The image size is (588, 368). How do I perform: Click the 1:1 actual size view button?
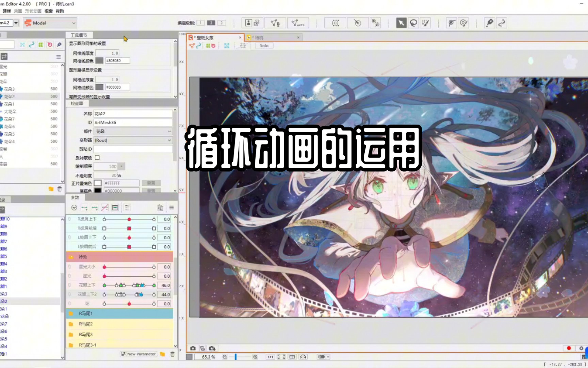(x=270, y=357)
